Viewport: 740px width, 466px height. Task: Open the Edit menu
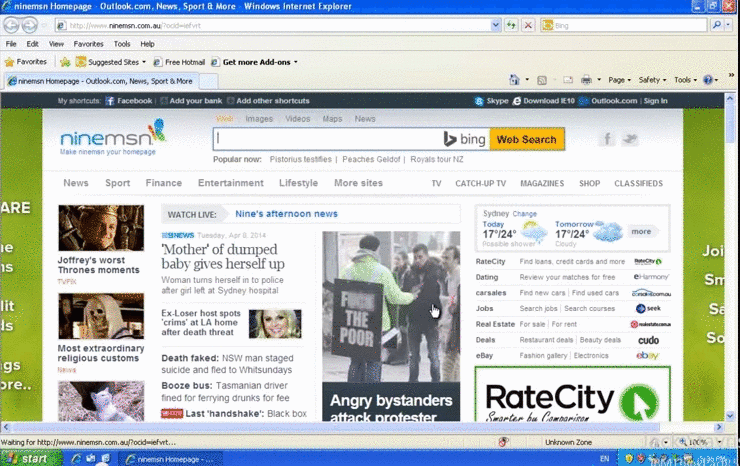coord(32,44)
